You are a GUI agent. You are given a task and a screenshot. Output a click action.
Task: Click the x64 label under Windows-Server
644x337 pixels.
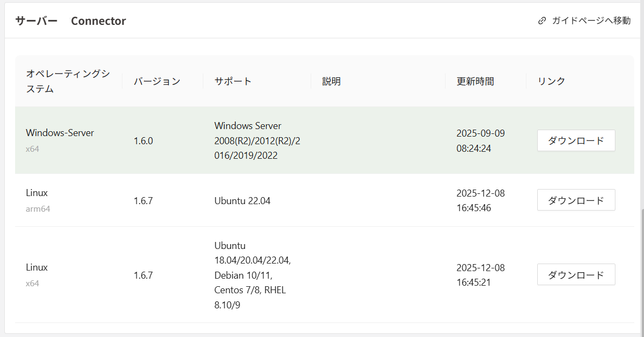point(32,149)
